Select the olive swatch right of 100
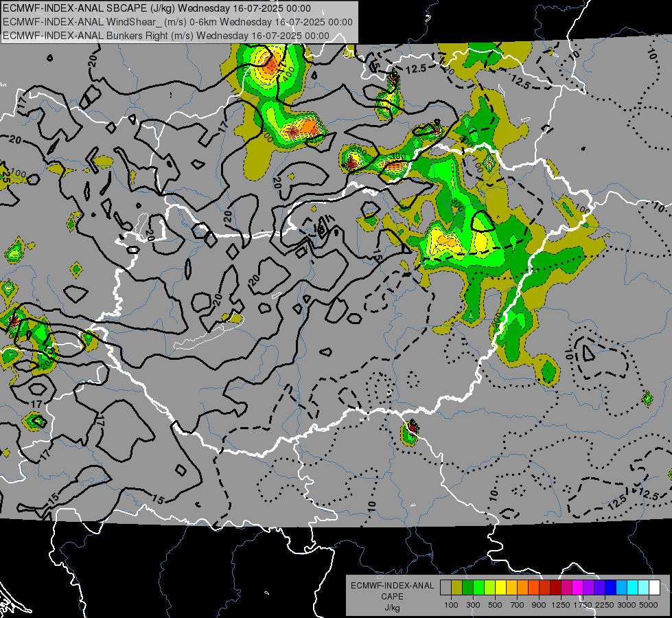Screen dimensions: 672x618 (x=457, y=588)
